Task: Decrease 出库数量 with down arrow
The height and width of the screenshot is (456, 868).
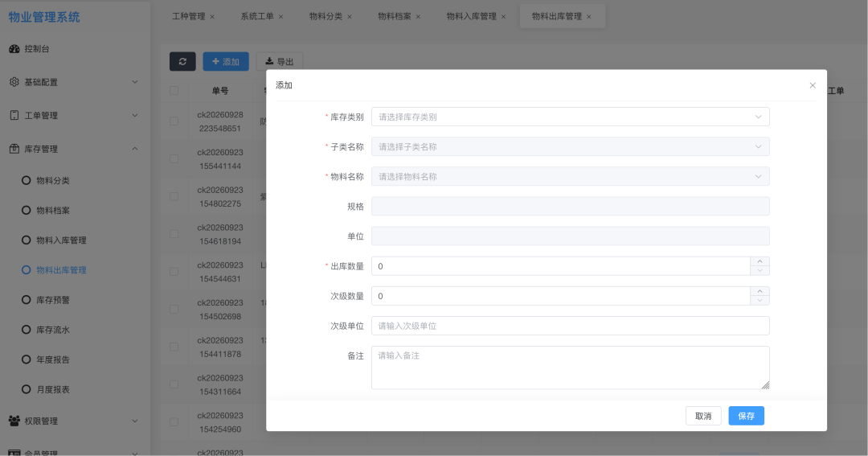Action: point(760,270)
